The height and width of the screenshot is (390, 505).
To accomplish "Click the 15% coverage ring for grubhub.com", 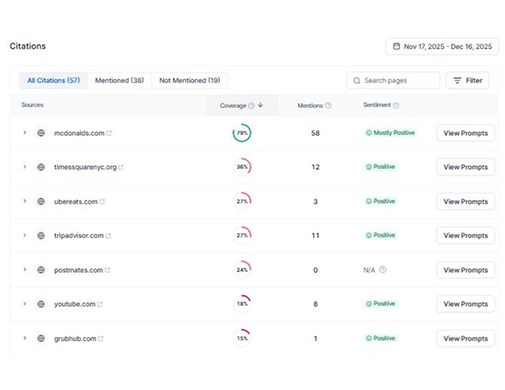I will (242, 338).
